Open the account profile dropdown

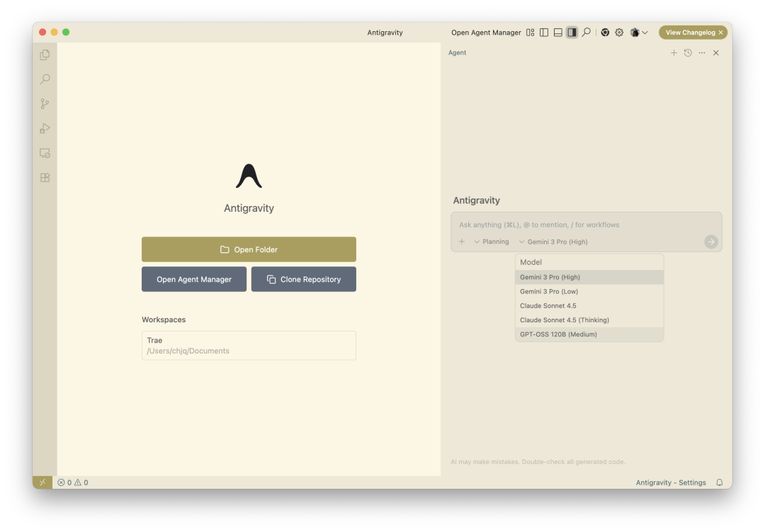[x=639, y=32]
